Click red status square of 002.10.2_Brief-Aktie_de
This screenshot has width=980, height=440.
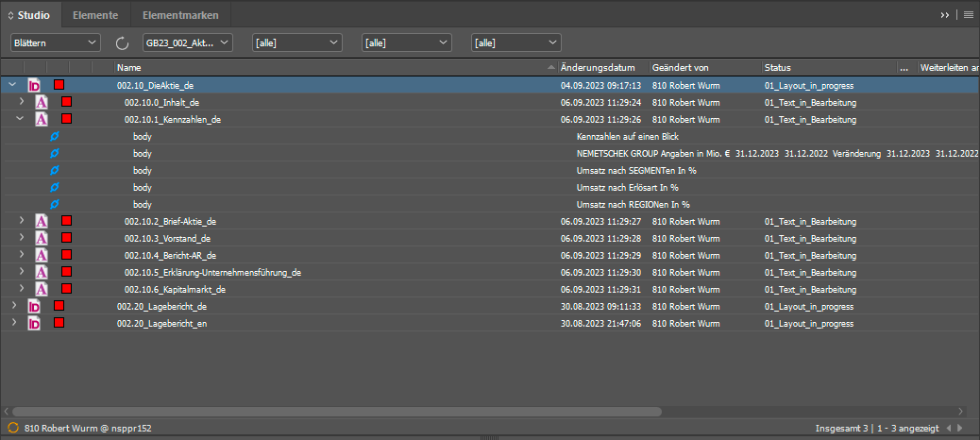67,221
